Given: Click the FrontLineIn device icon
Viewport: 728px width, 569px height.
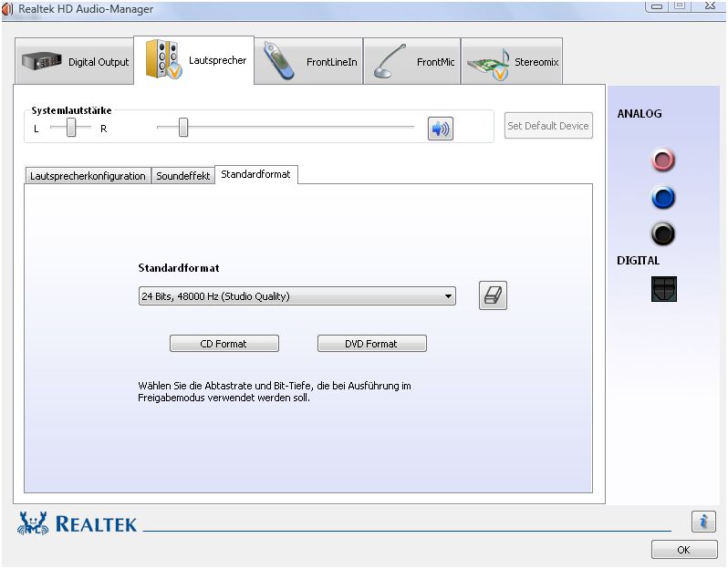Looking at the screenshot, I should pos(278,61).
